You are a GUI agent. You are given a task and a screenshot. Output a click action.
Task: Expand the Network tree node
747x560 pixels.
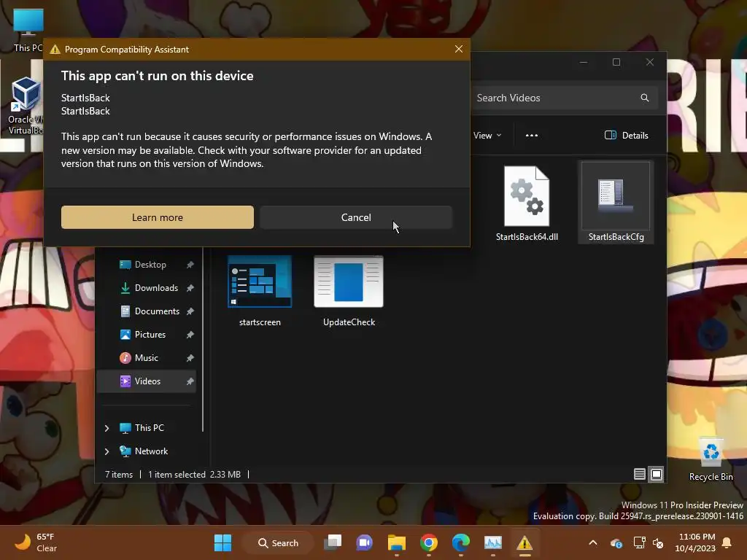point(107,451)
